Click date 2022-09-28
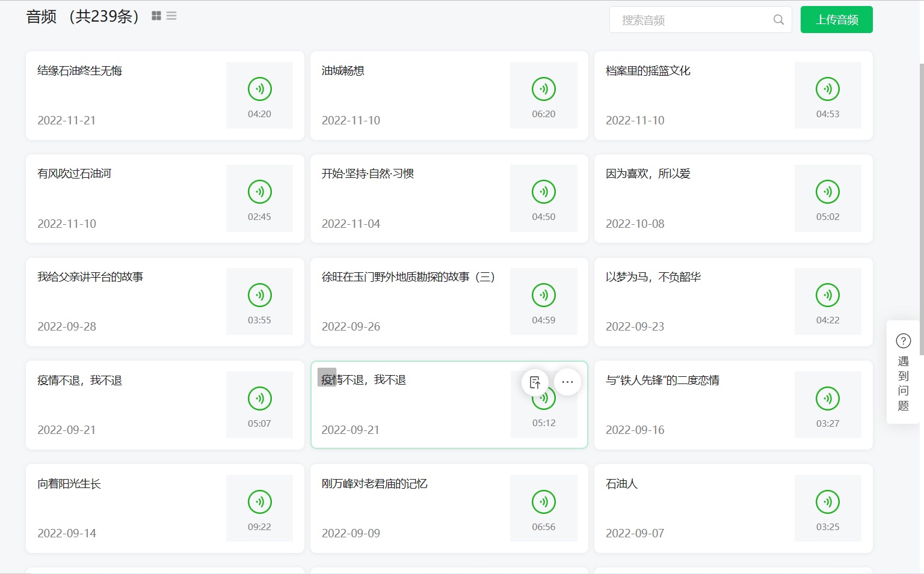Screen dimensions: 924x574 click(67, 326)
